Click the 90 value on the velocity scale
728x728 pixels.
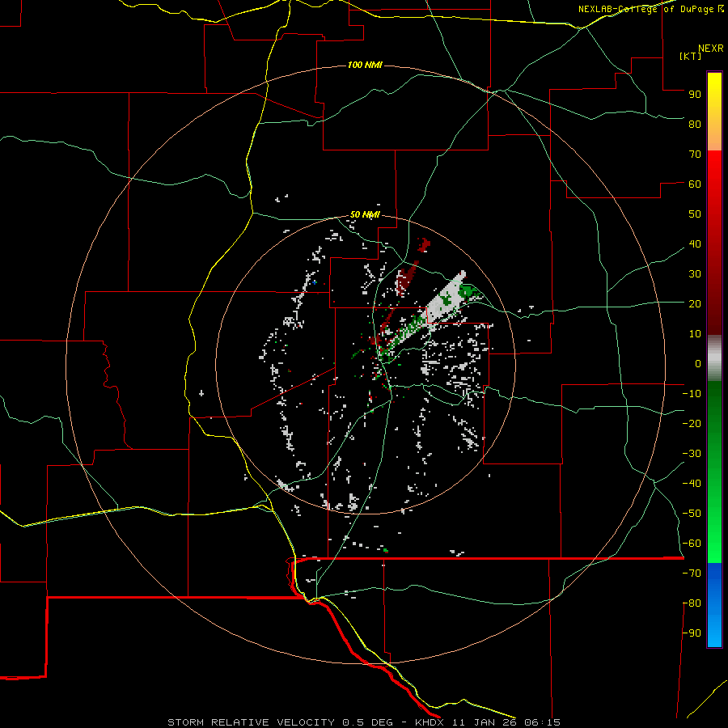[x=695, y=95]
